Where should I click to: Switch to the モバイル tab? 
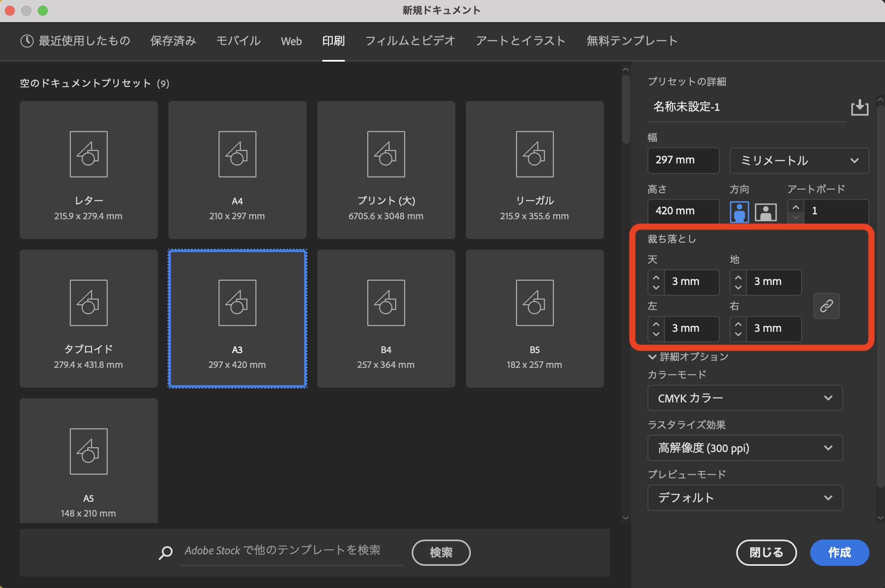click(x=238, y=41)
